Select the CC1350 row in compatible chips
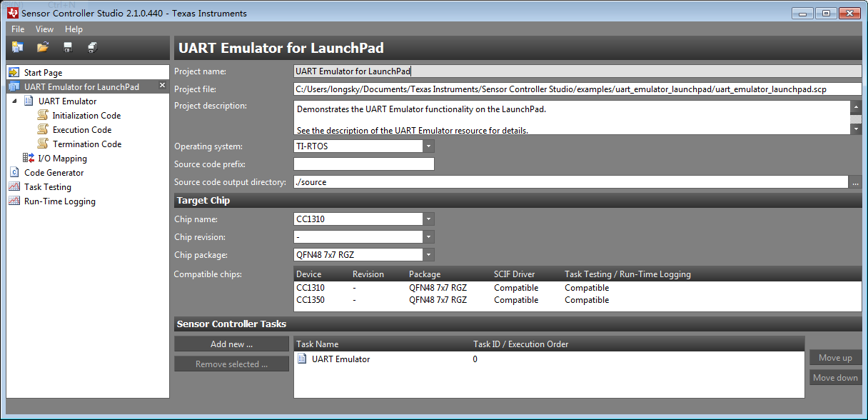Image resolution: width=868 pixels, height=420 pixels. tap(578, 300)
